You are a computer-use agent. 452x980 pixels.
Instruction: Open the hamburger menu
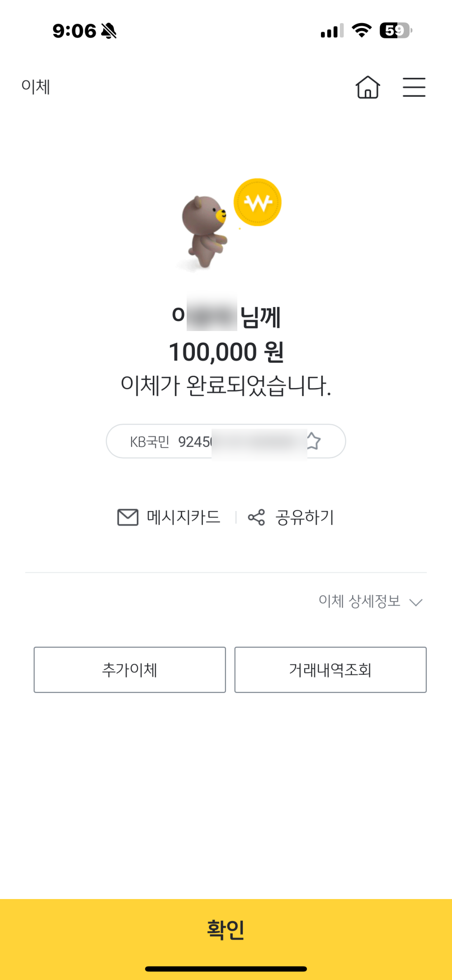(414, 87)
